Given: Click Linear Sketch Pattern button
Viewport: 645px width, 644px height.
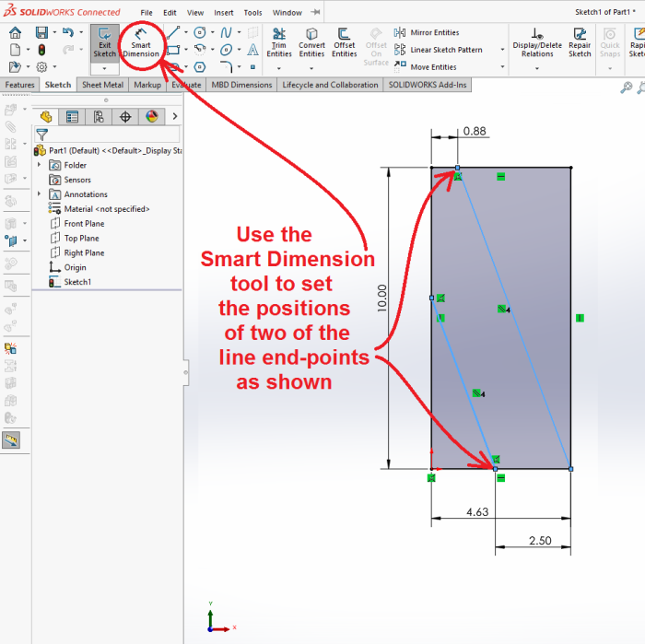Looking at the screenshot, I should point(445,50).
